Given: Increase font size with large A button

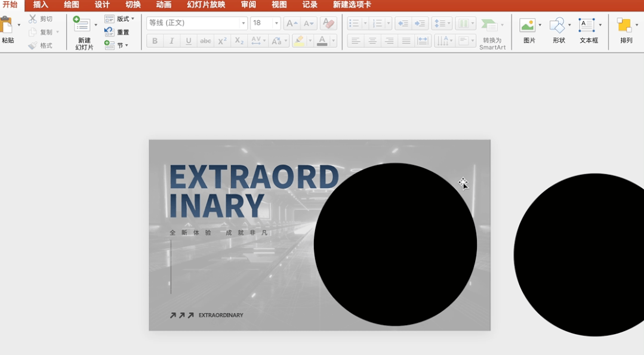Looking at the screenshot, I should click(292, 23).
